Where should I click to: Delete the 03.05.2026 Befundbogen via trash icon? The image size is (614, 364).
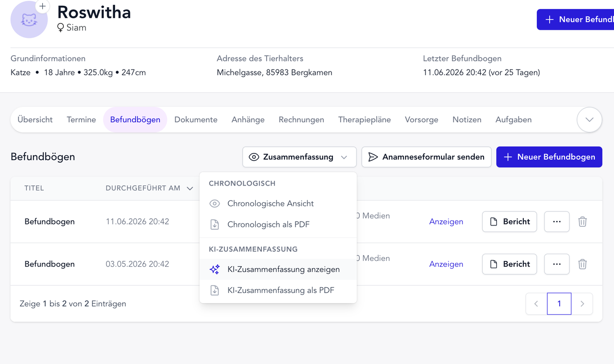[582, 264]
